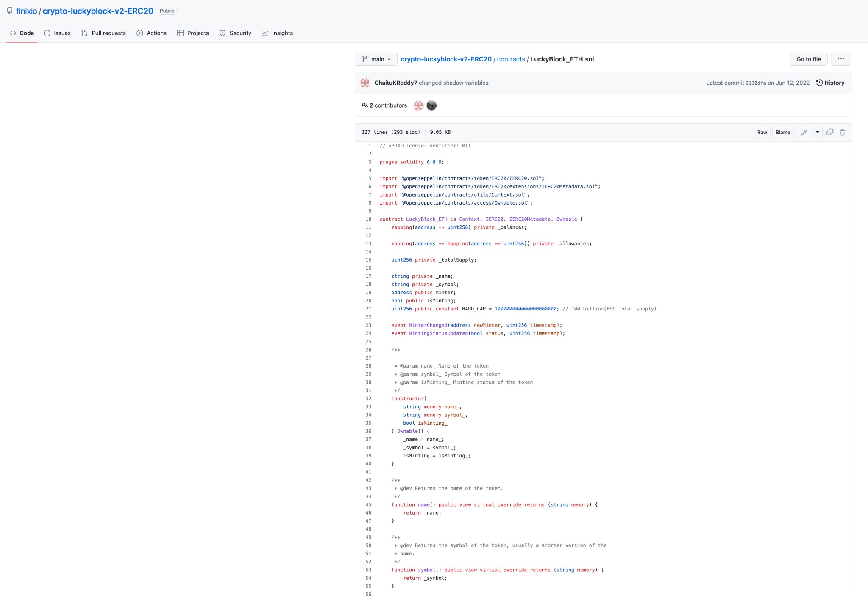Open the 'changed shadow variables' commit message
The width and height of the screenshot is (868, 598).
(453, 83)
